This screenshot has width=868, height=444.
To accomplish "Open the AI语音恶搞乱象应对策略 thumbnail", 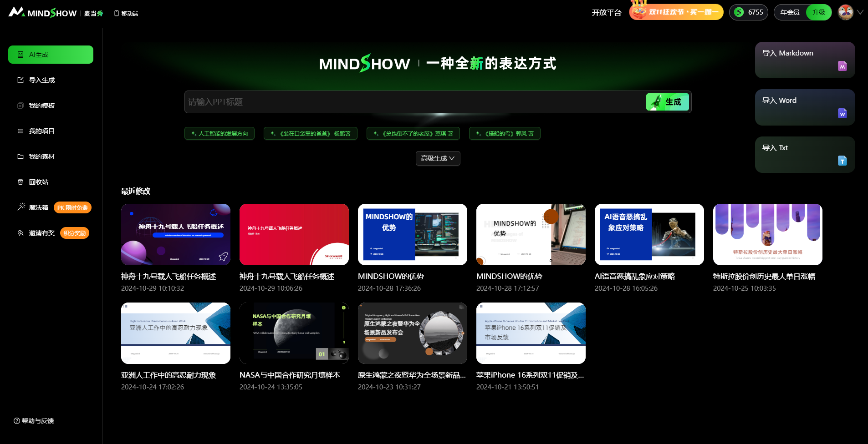I will (649, 234).
